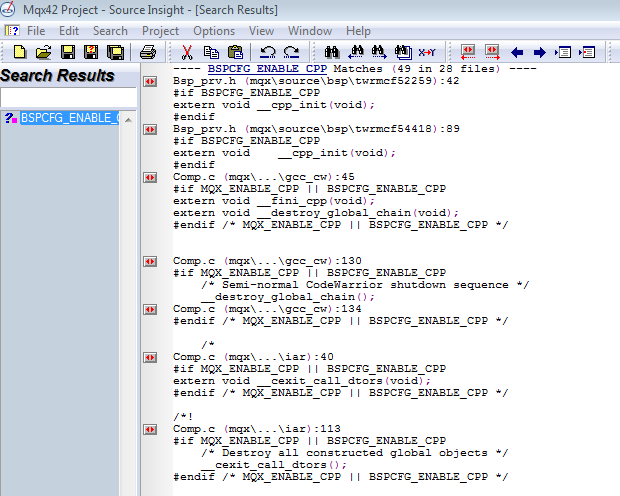
Task: Open the File menu
Action: [x=36, y=31]
